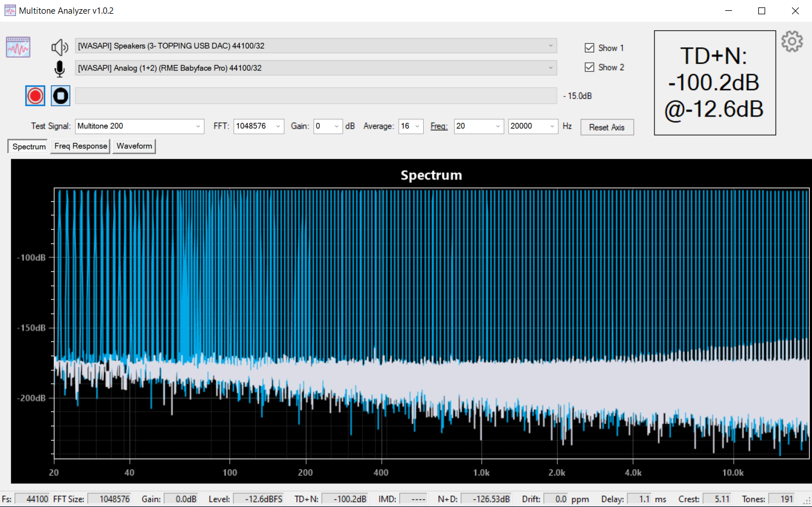Click the stop button
Screen dimensions: 812x507
(61, 95)
